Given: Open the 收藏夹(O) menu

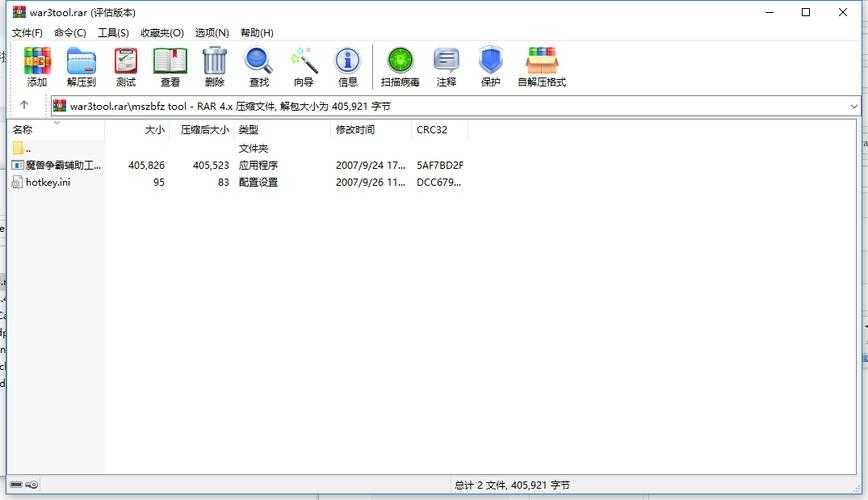Looking at the screenshot, I should 162,33.
